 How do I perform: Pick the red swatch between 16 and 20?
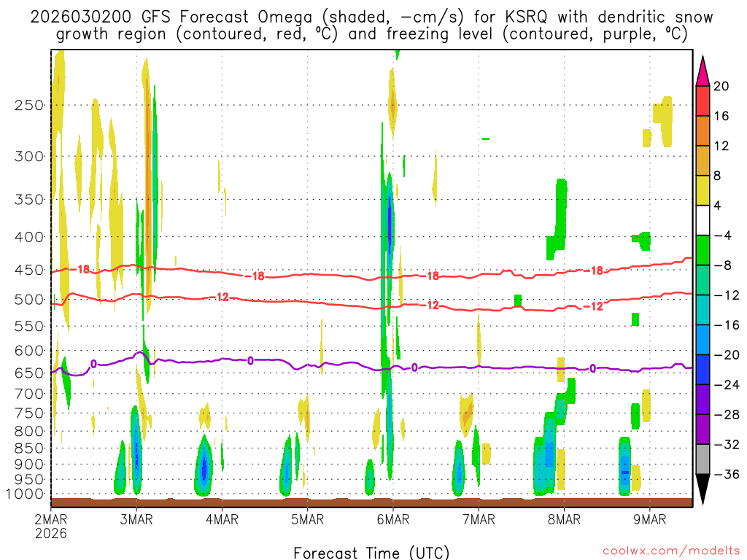[x=703, y=101]
